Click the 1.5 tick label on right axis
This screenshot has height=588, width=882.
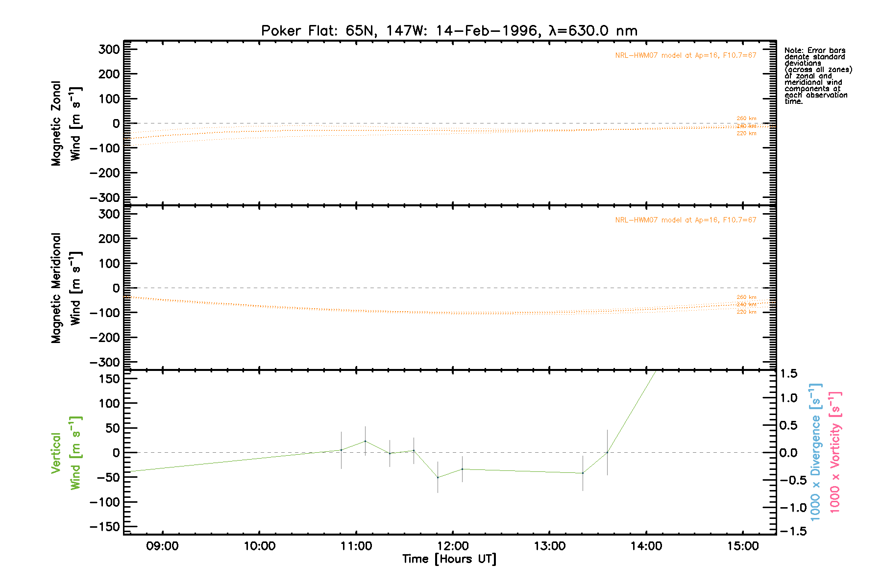[788, 374]
